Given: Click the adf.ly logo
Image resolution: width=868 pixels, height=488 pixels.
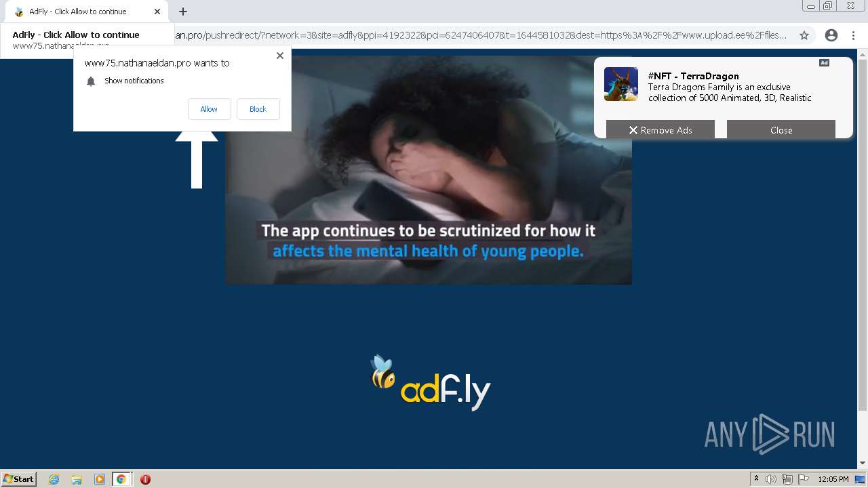Looking at the screenshot, I should pyautogui.click(x=430, y=383).
